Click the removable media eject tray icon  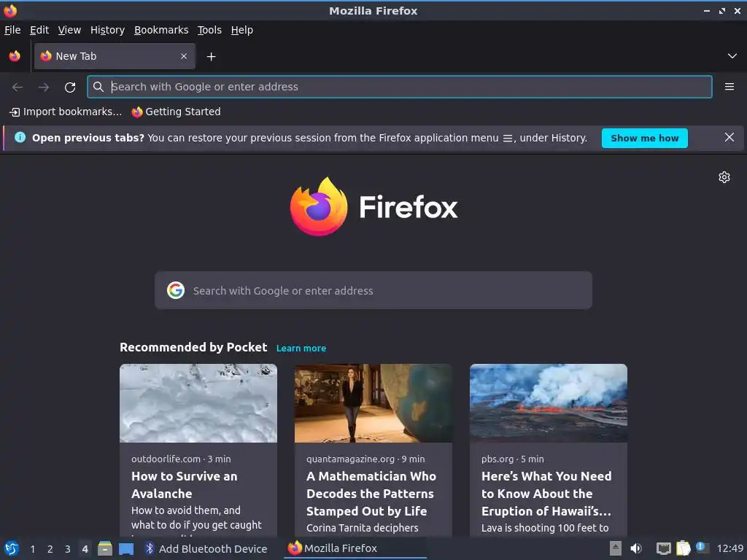pyautogui.click(x=616, y=548)
